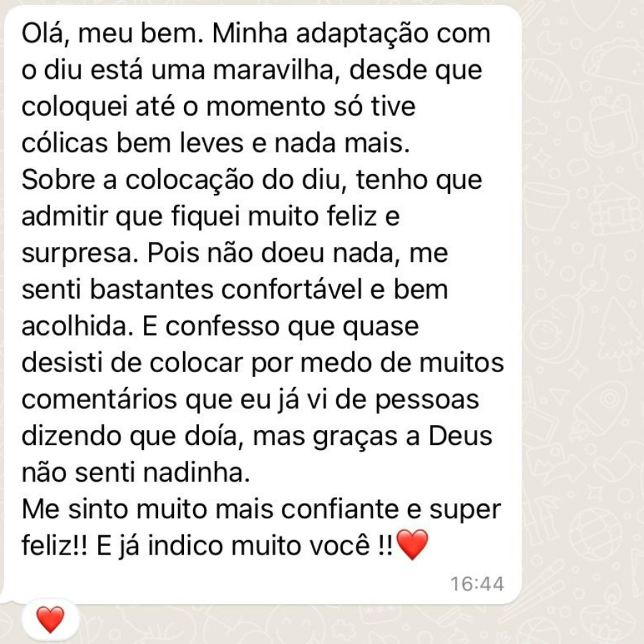Click the phrase "E já indico muito você"
This screenshot has height=644, width=644.
(x=233, y=546)
